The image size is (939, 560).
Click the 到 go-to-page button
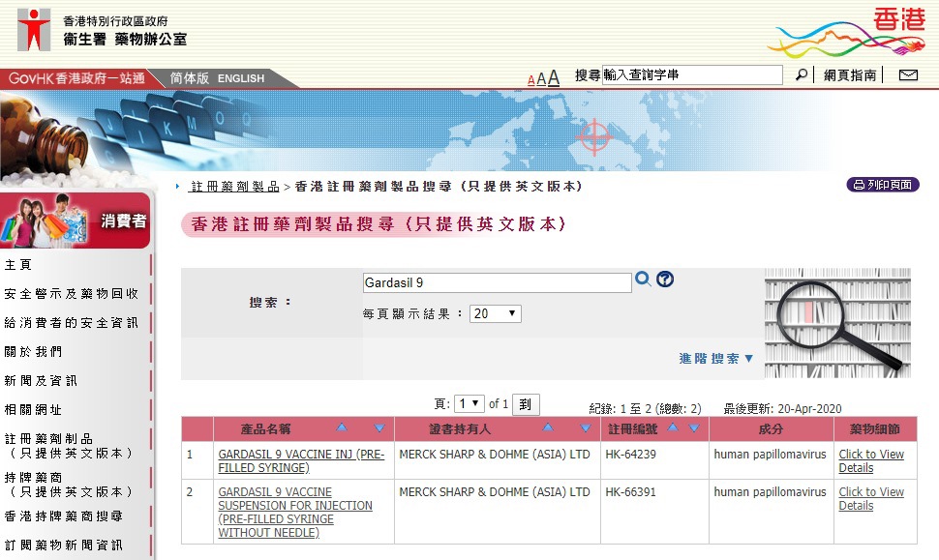[x=526, y=404]
